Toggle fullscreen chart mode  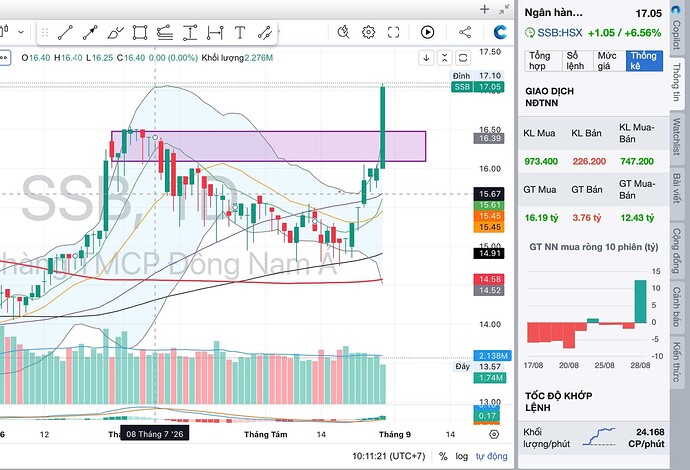tap(393, 32)
